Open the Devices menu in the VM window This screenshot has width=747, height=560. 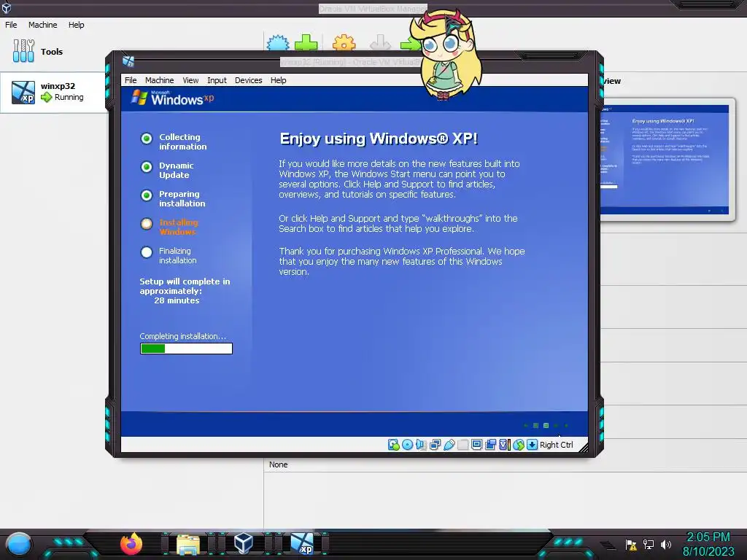point(248,80)
